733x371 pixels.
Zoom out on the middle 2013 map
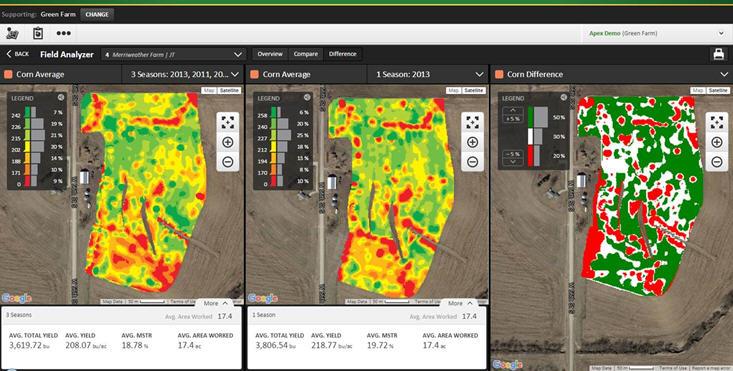click(473, 162)
